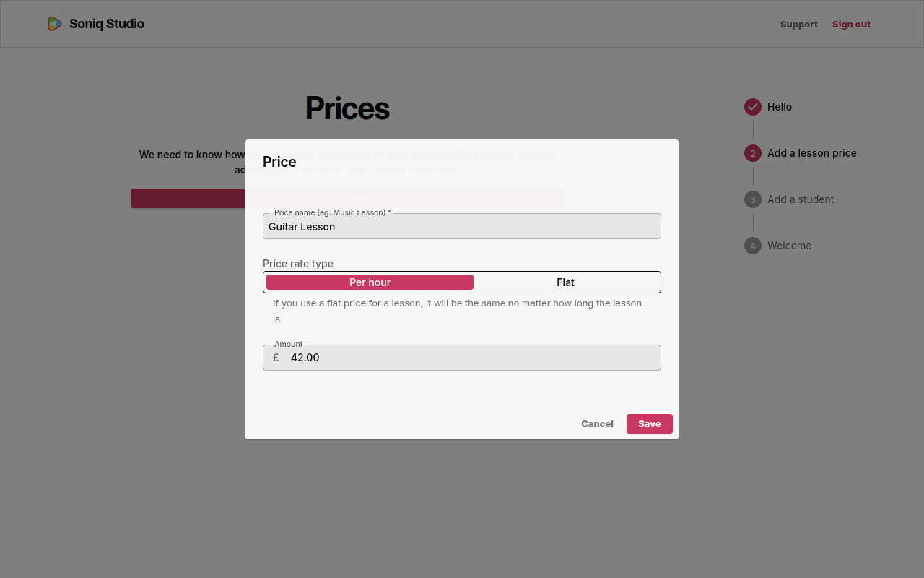The image size is (924, 578).
Task: Select the Flat rate type
Action: [x=565, y=282]
